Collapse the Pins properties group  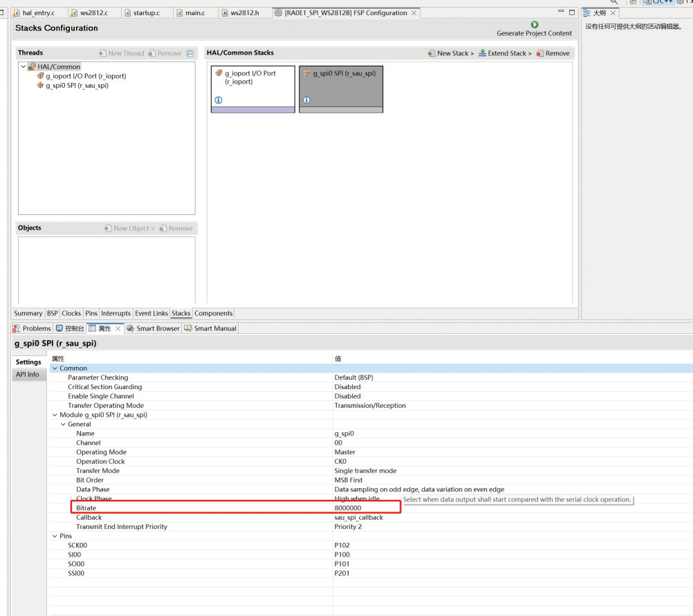point(55,536)
